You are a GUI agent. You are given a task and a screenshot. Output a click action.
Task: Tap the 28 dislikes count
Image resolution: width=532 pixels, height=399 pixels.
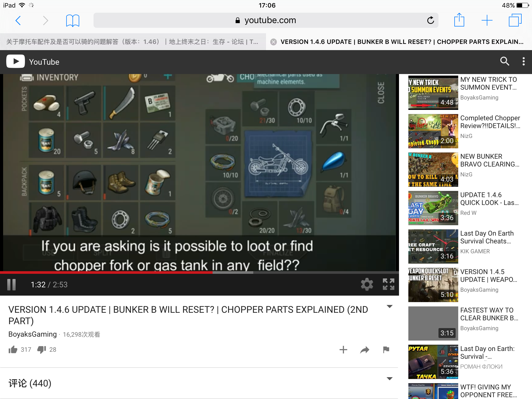click(x=53, y=350)
